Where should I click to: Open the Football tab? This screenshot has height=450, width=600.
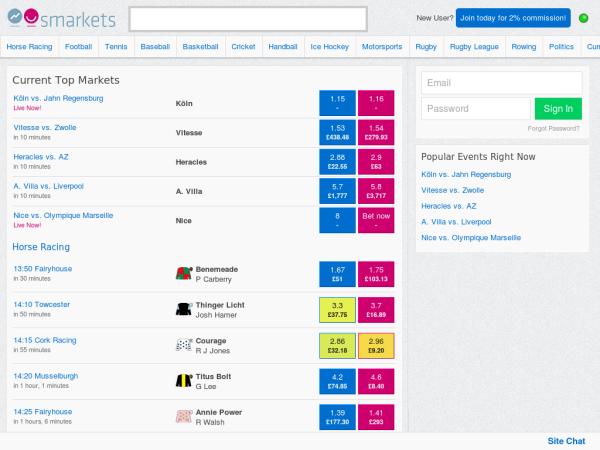(x=78, y=47)
